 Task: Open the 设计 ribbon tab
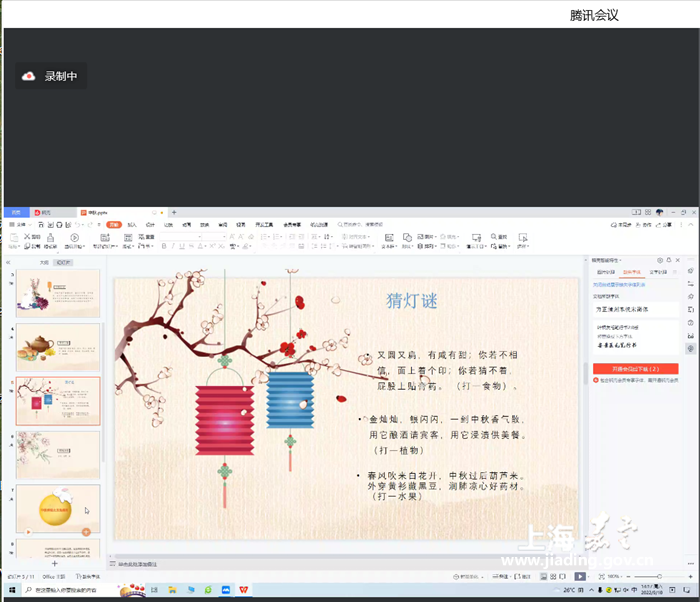[x=150, y=225]
